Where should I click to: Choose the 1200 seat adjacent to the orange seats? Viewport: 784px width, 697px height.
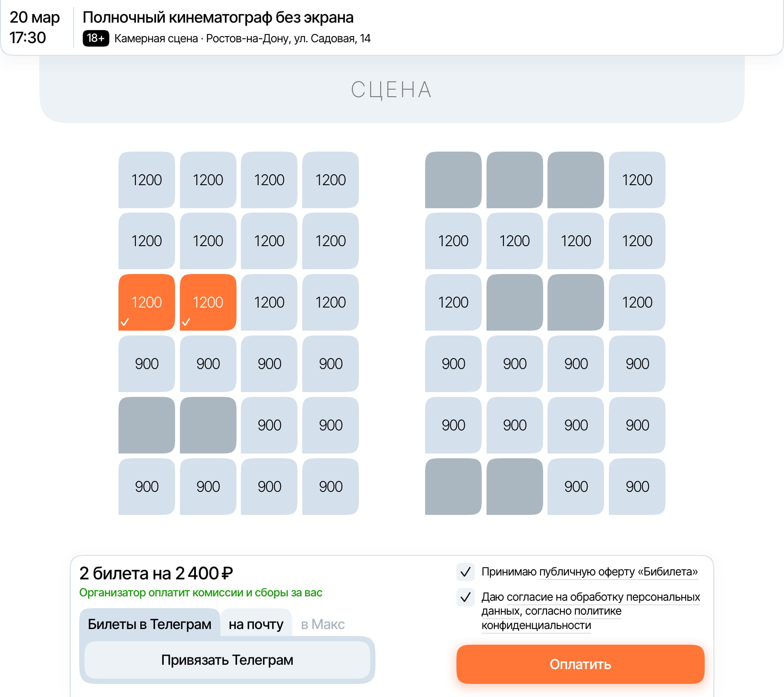[269, 302]
